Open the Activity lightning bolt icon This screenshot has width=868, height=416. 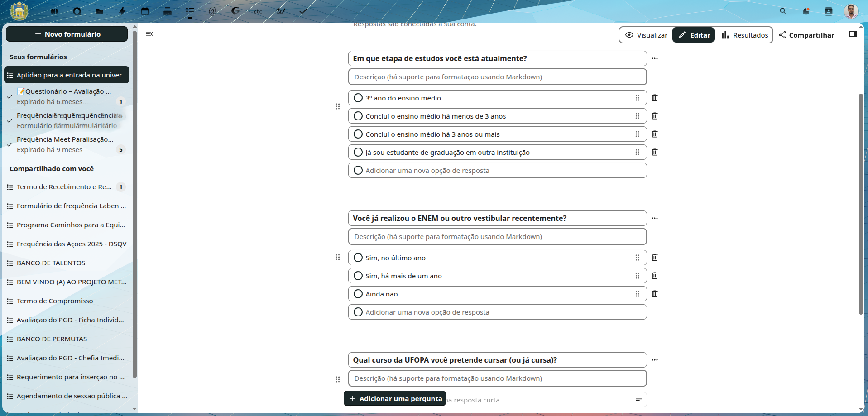coord(122,11)
